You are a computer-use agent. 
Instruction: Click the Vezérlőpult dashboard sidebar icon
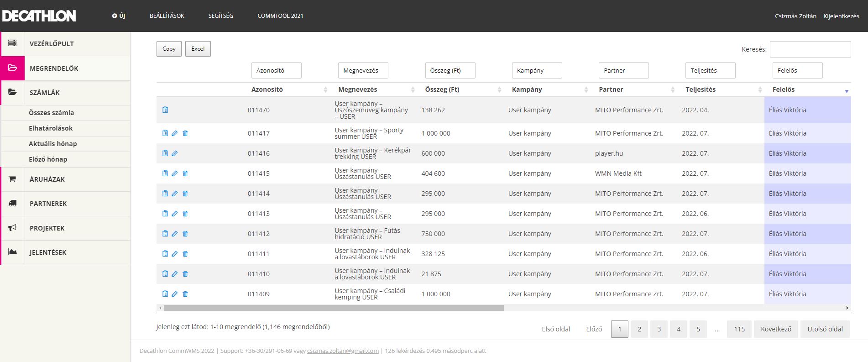[13, 43]
